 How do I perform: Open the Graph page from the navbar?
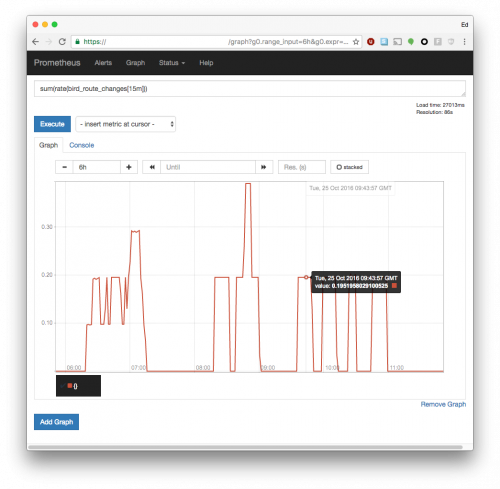click(x=135, y=63)
